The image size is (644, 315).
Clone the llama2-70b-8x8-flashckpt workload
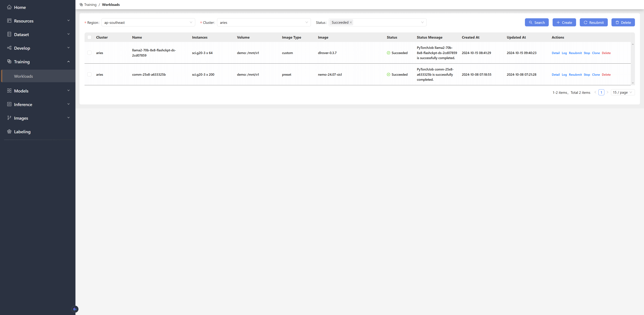pyautogui.click(x=596, y=53)
